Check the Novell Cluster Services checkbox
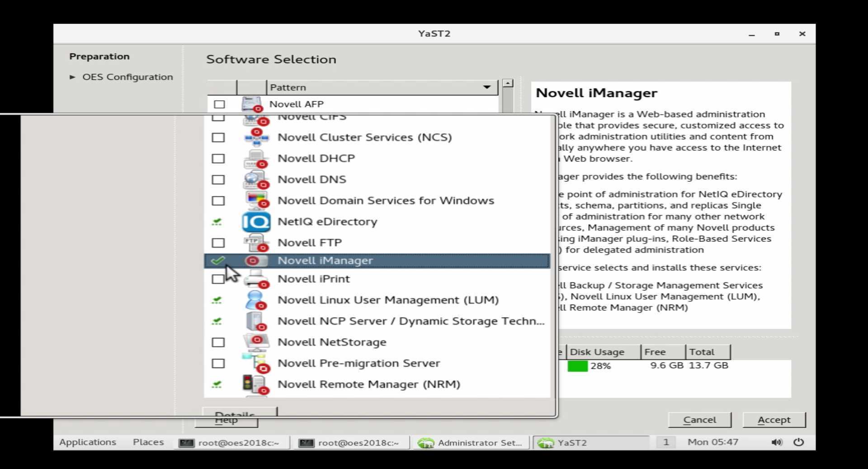Image resolution: width=868 pixels, height=469 pixels. [x=218, y=137]
